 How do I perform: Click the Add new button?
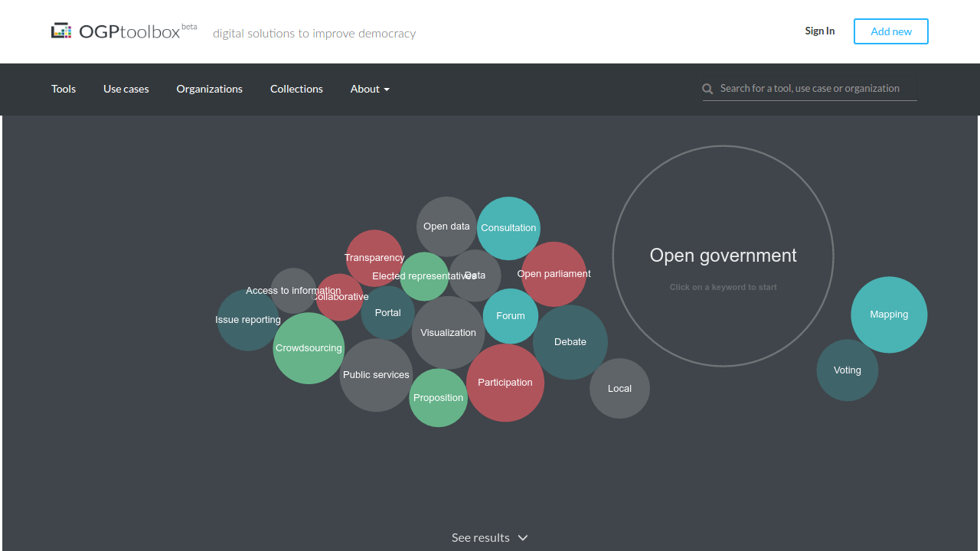pos(891,31)
